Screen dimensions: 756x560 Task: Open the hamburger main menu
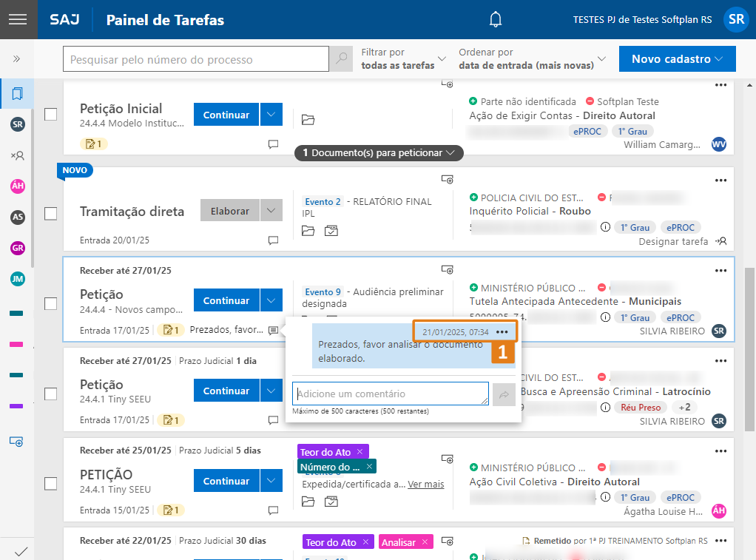pos(17,19)
